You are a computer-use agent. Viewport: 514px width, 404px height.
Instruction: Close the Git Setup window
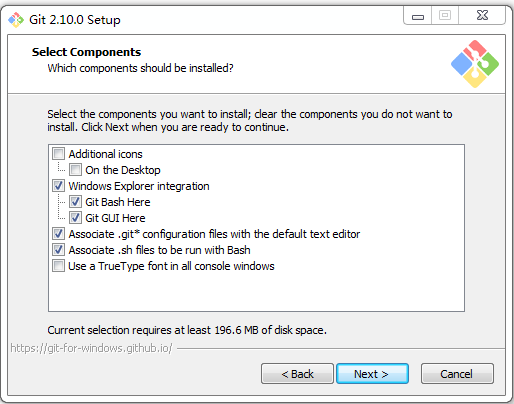[482, 16]
